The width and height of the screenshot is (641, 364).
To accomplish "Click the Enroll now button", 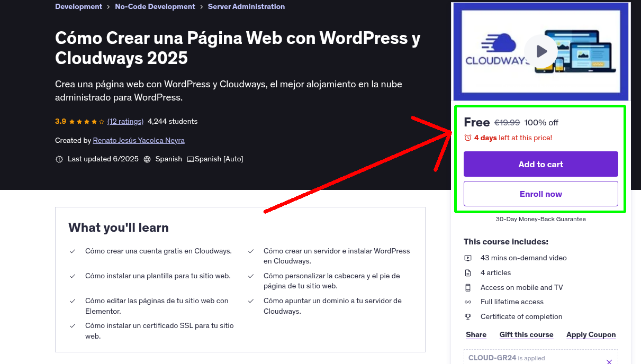I will [541, 194].
